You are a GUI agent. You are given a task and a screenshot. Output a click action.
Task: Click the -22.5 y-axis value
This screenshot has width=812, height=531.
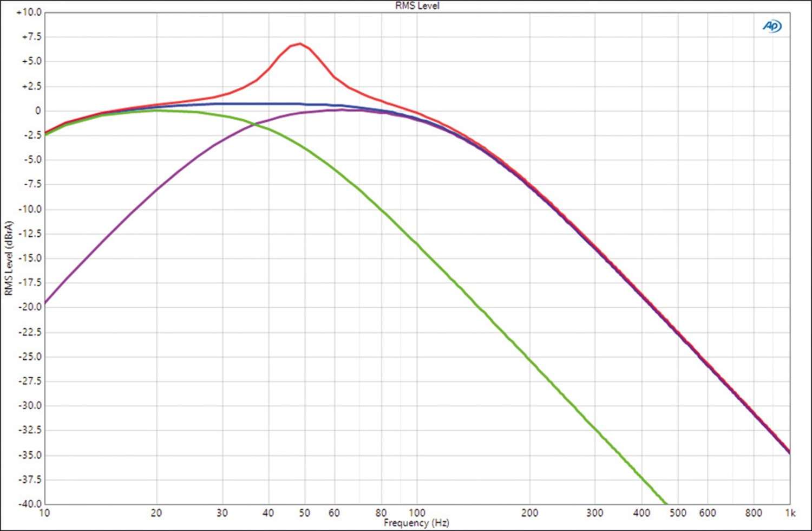click(x=29, y=332)
